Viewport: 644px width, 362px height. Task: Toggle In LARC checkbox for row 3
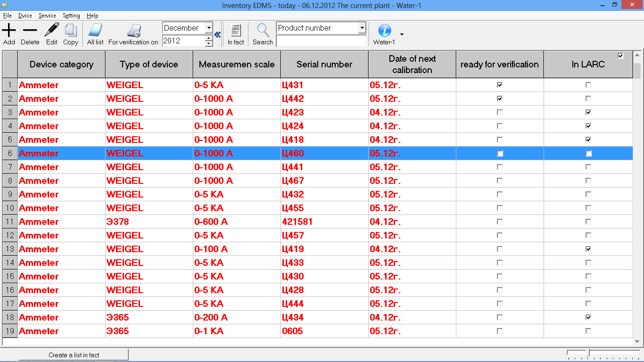(588, 113)
